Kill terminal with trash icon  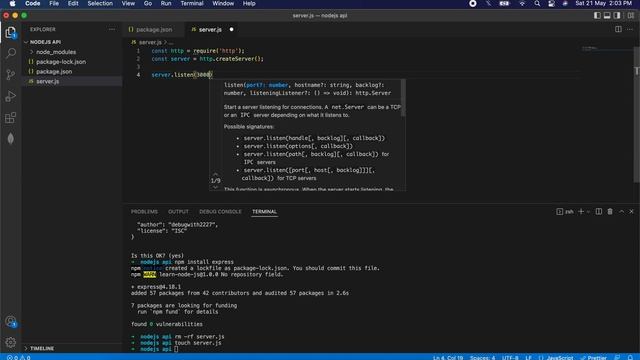pyautogui.click(x=610, y=211)
